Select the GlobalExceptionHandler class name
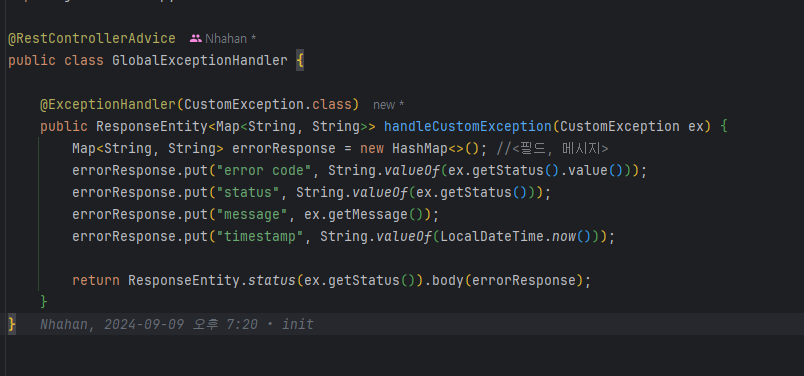This screenshot has height=376, width=804. [x=200, y=61]
